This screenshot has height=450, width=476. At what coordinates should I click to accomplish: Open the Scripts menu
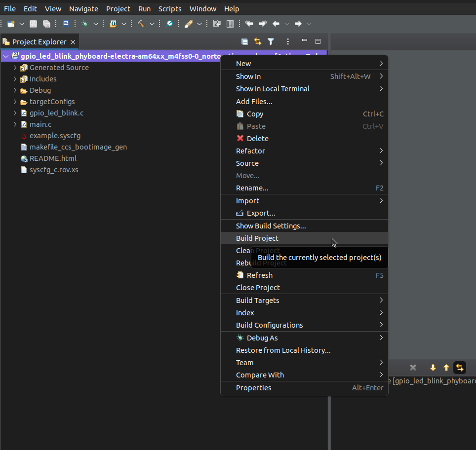[170, 9]
